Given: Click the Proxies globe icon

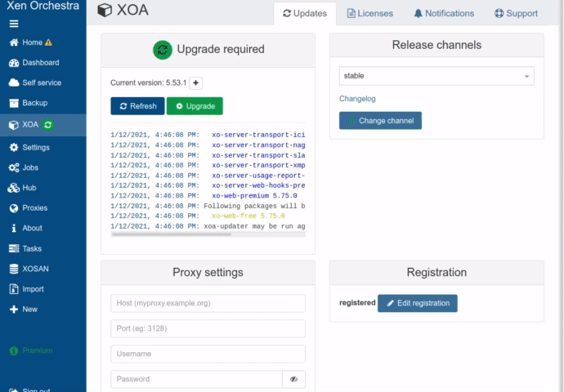Looking at the screenshot, I should (14, 208).
